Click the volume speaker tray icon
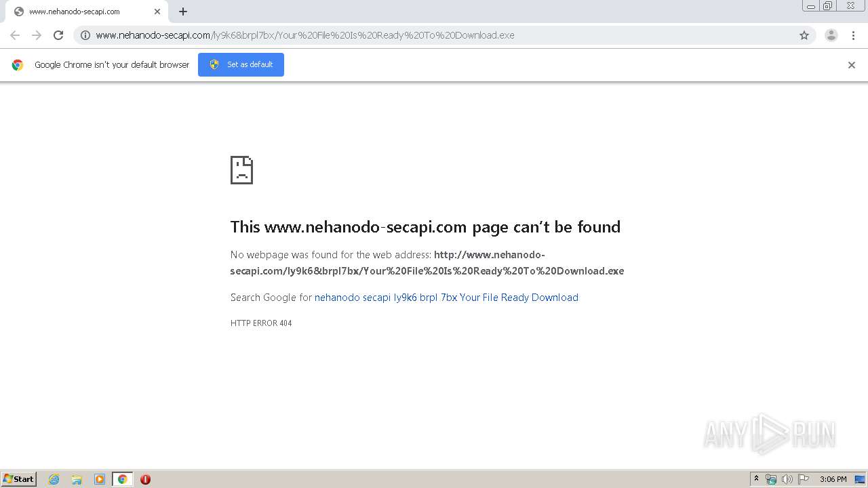This screenshot has width=868, height=488. (787, 479)
